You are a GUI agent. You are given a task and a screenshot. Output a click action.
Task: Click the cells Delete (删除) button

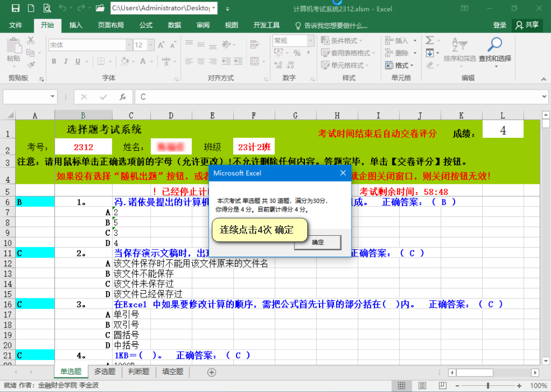[401, 53]
